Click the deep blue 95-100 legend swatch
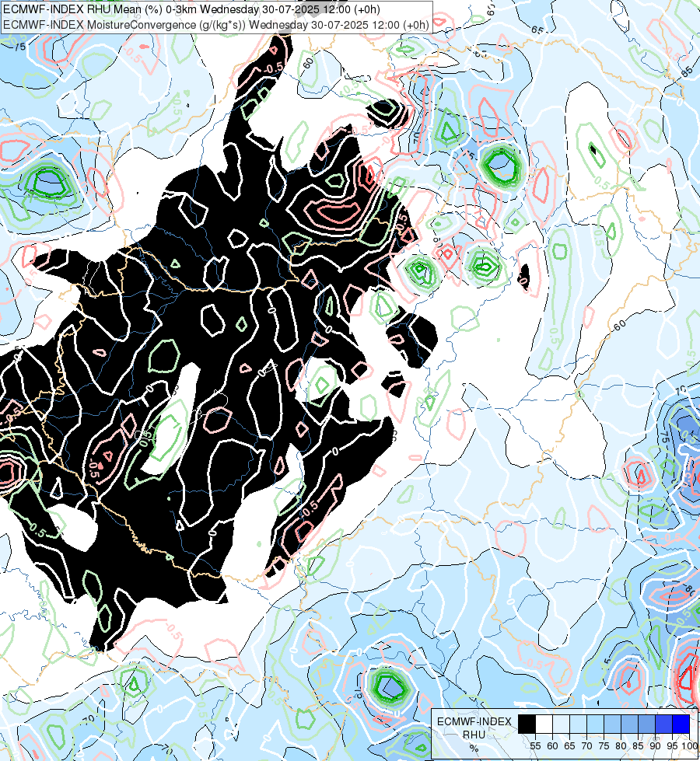Viewport: 700px width, 761px height. [x=681, y=724]
